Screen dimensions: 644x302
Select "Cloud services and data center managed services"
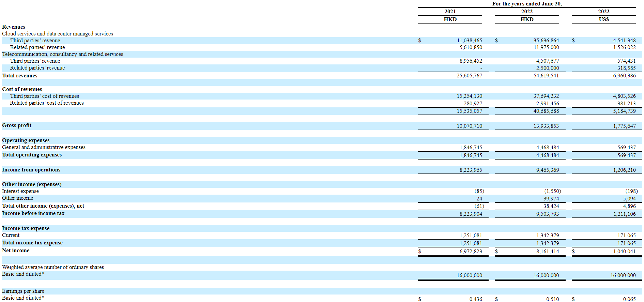58,34
